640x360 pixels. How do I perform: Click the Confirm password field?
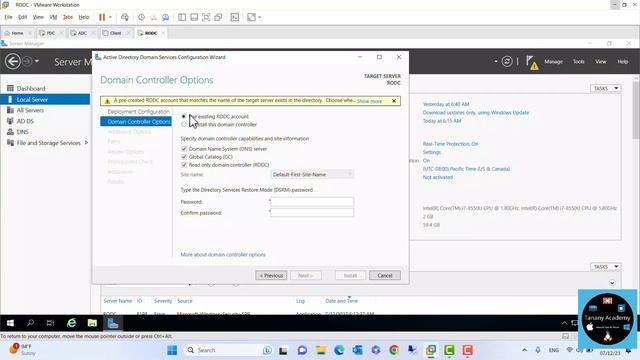312,213
